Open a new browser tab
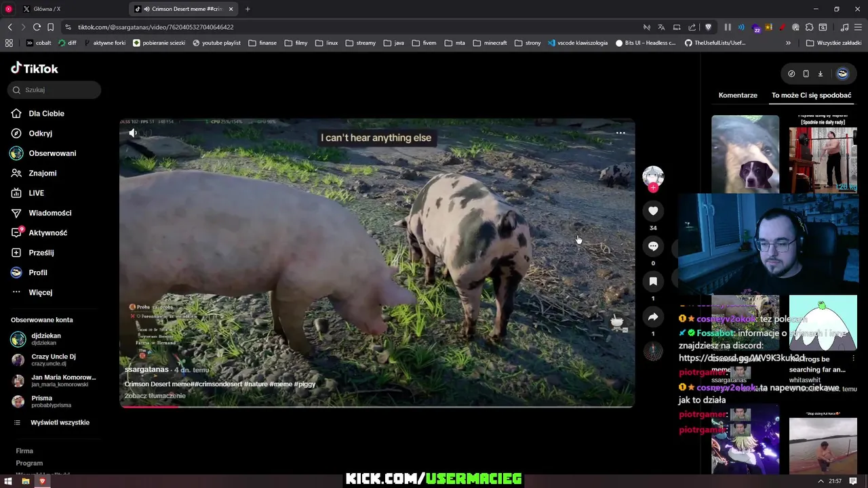This screenshot has height=488, width=868. tap(248, 9)
